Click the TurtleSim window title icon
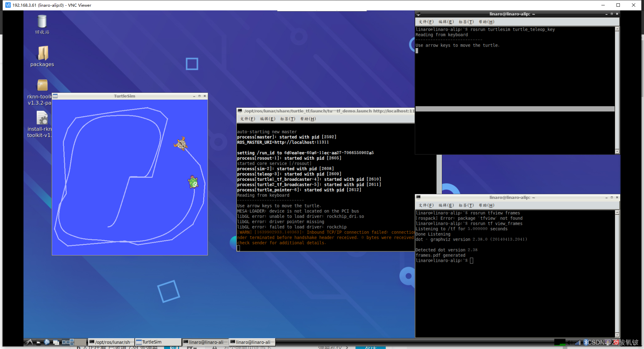 tap(55, 96)
